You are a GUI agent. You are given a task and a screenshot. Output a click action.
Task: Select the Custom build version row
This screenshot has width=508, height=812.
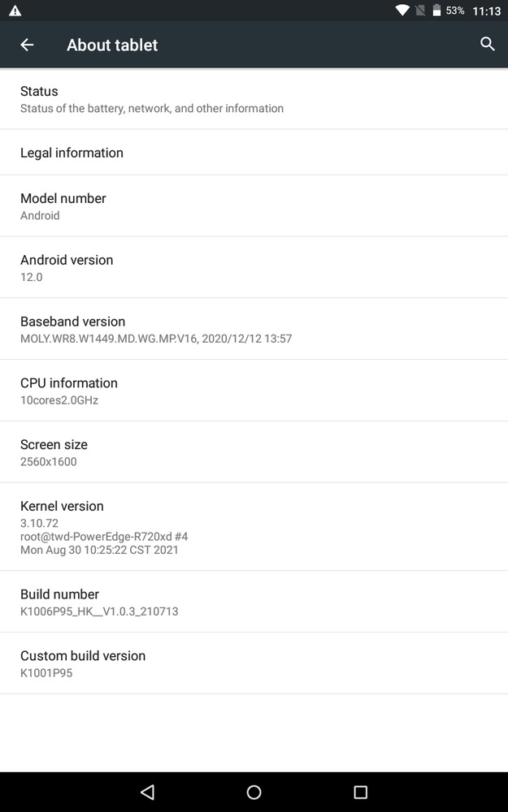[254, 663]
